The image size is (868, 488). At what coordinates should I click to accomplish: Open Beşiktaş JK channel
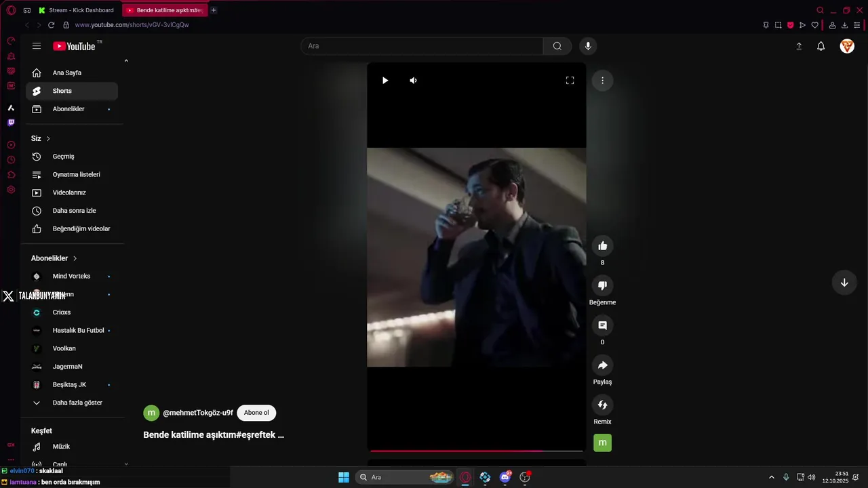click(x=72, y=384)
